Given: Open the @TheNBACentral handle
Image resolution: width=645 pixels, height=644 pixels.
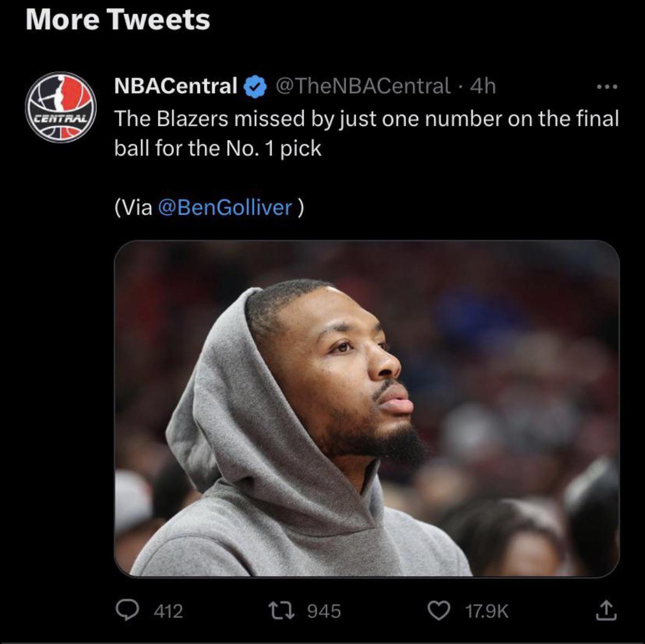Looking at the screenshot, I should click(363, 86).
